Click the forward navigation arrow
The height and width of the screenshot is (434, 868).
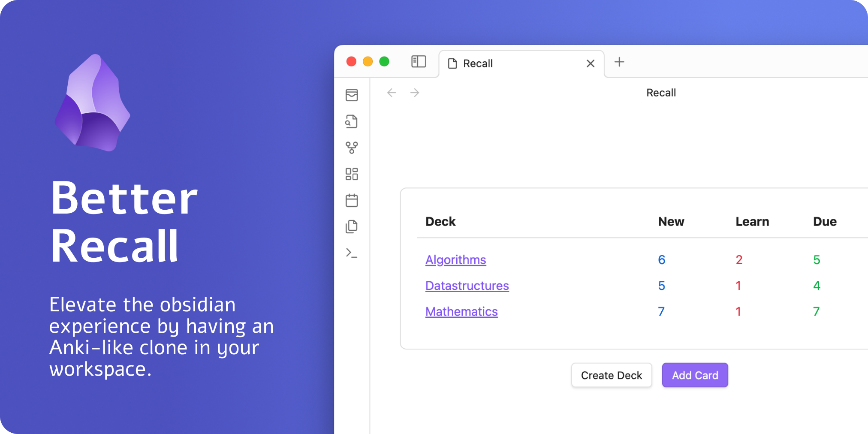[x=415, y=93]
